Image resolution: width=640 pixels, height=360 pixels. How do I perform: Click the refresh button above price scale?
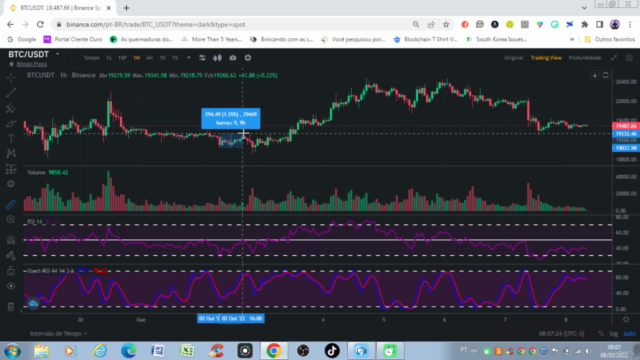pyautogui.click(x=605, y=75)
